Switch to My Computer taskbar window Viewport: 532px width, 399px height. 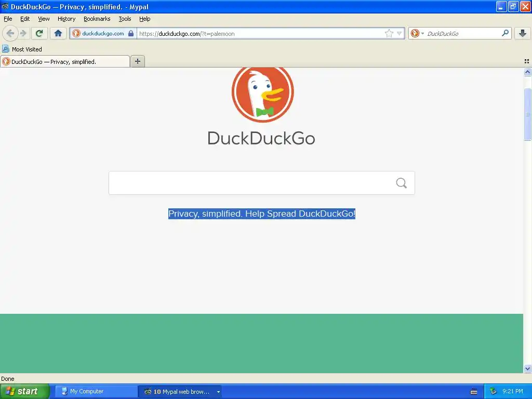(x=96, y=392)
